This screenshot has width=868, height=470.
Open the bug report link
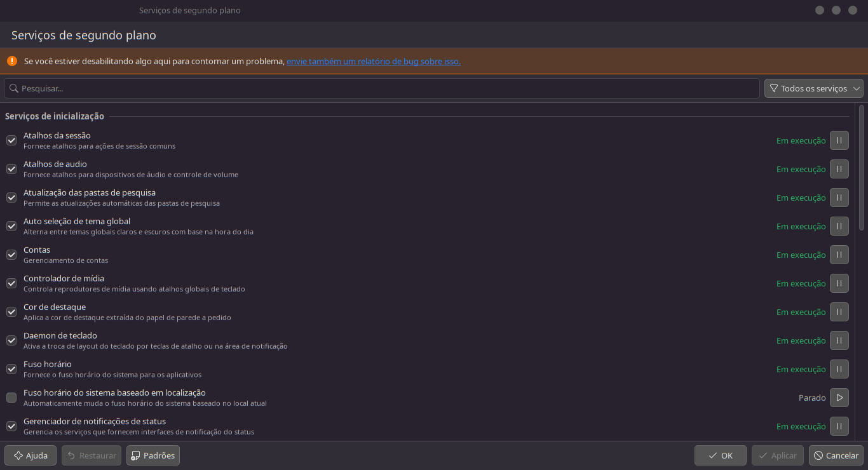click(373, 62)
